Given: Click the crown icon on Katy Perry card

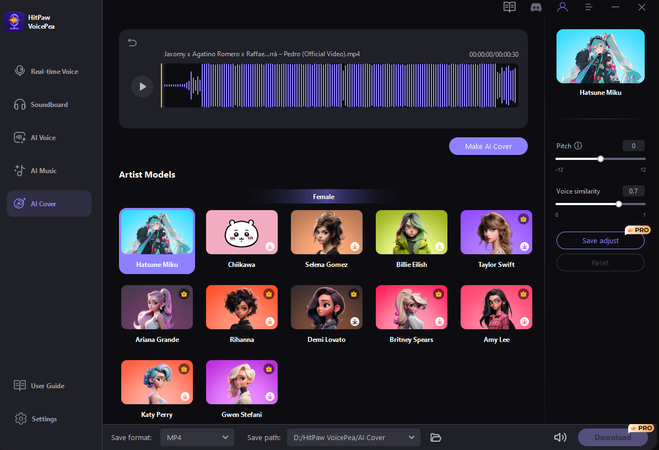Looking at the screenshot, I should (x=184, y=369).
